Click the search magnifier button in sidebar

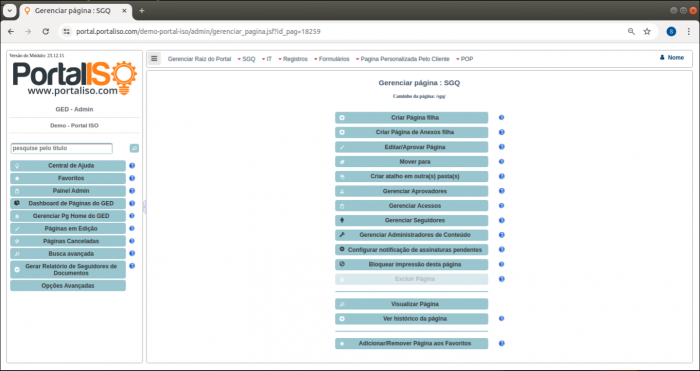[x=134, y=148]
